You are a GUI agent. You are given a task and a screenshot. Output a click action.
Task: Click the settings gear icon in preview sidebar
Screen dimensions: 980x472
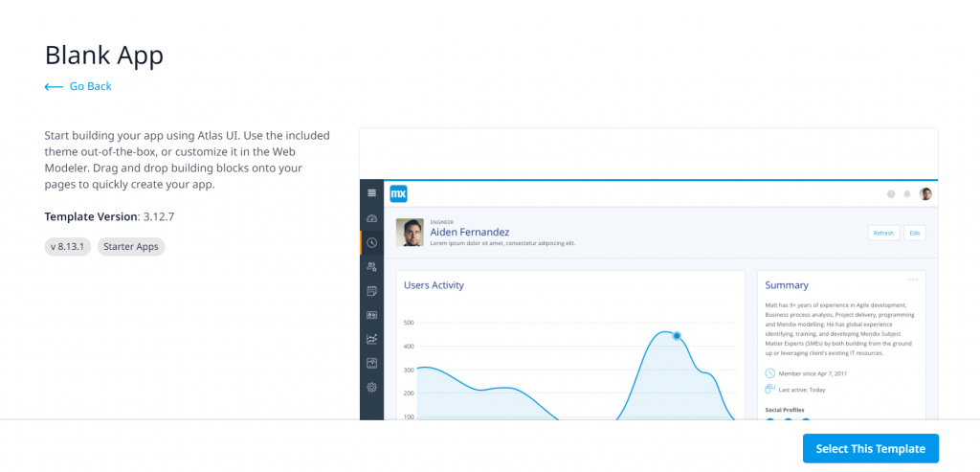pos(372,388)
